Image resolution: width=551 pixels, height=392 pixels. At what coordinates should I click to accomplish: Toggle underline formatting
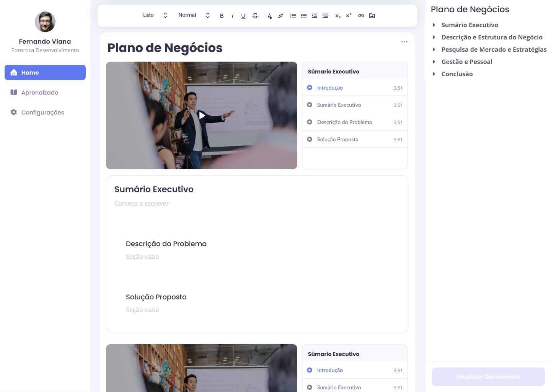point(243,16)
